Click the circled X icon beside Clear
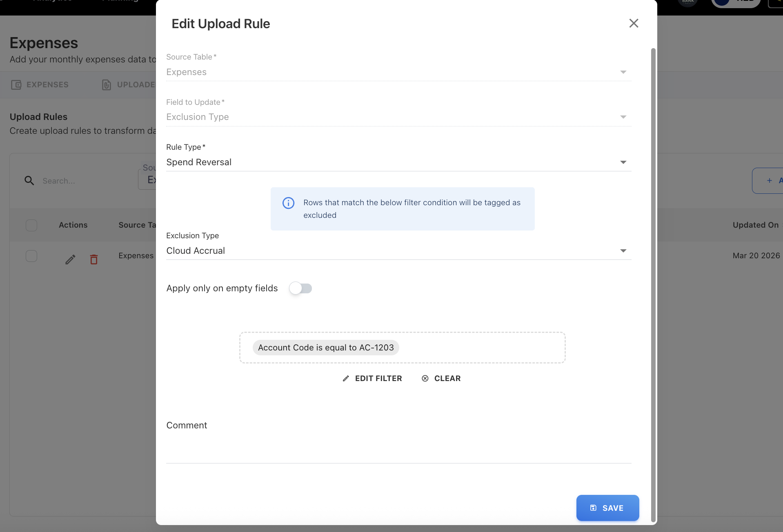 425,379
